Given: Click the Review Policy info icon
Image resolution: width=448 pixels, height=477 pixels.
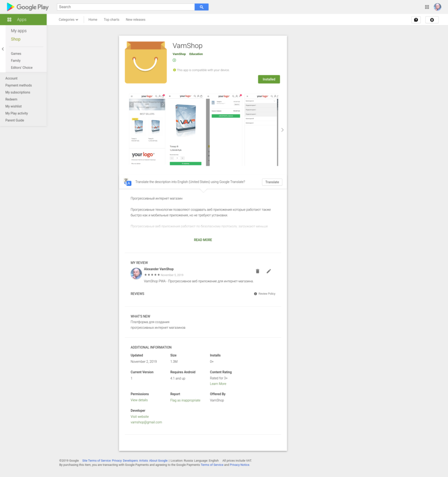Looking at the screenshot, I should point(255,294).
